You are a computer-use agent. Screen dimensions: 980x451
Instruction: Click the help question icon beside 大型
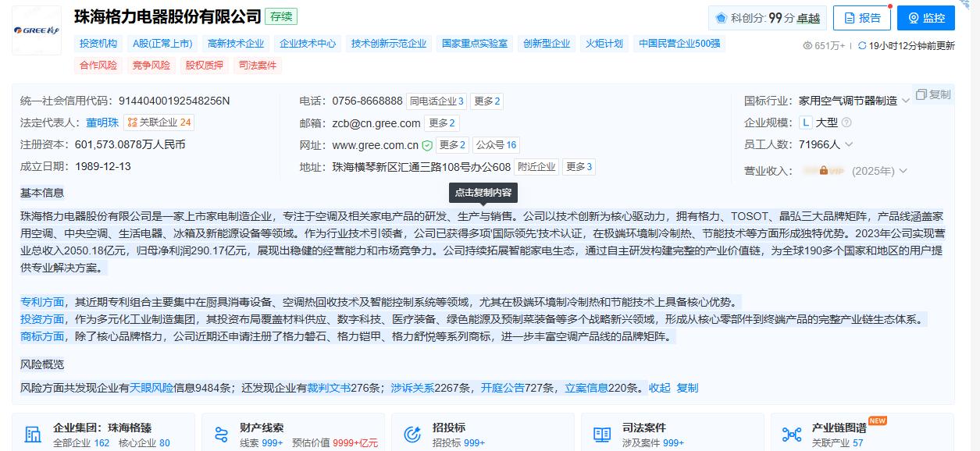click(846, 123)
